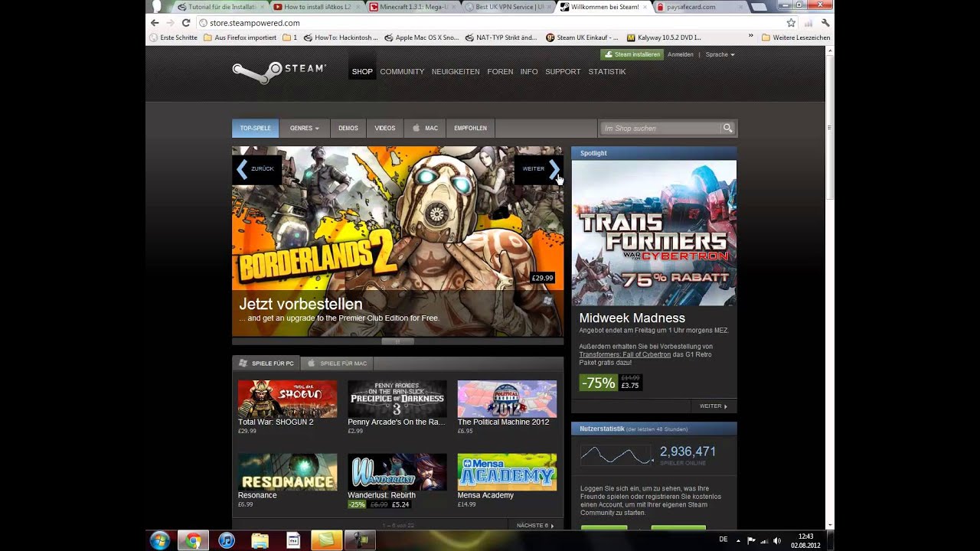The height and width of the screenshot is (551, 980).
Task: Show hidden system tray icons
Action: [738, 540]
